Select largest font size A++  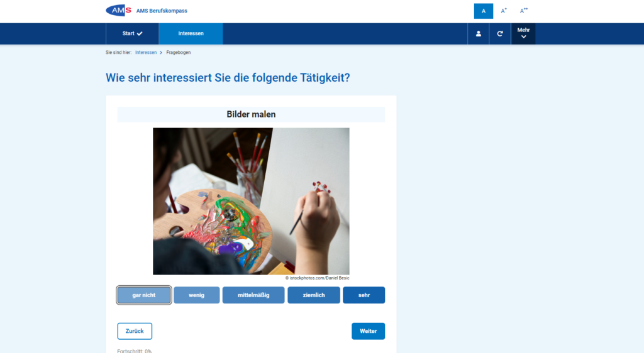point(524,11)
